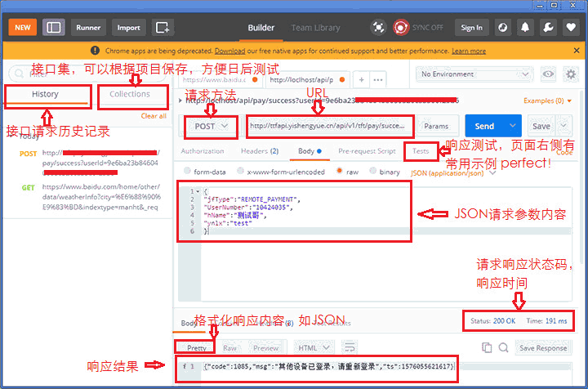Viewport: 588px width, 389px height.
Task: Open the History tab
Action: tap(45, 94)
